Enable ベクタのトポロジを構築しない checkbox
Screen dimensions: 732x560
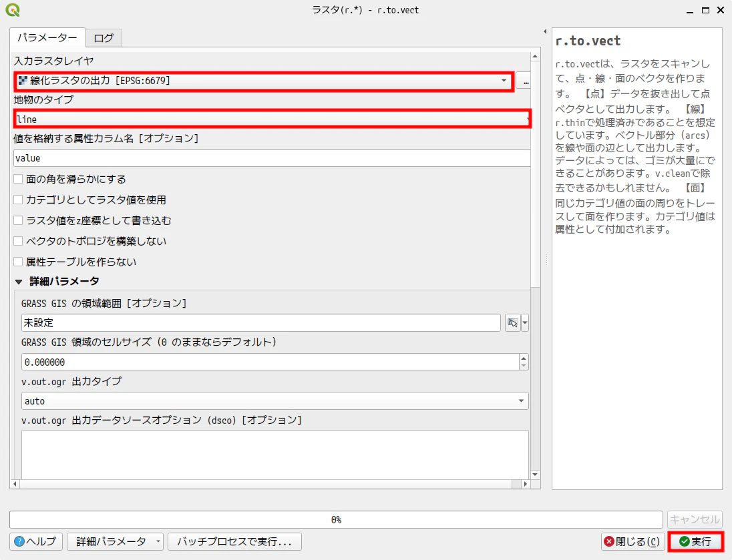click(18, 241)
